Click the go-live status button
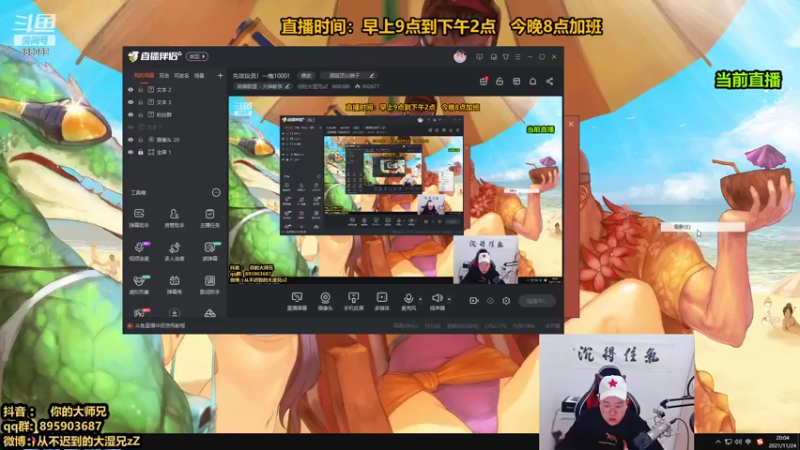 tap(537, 301)
